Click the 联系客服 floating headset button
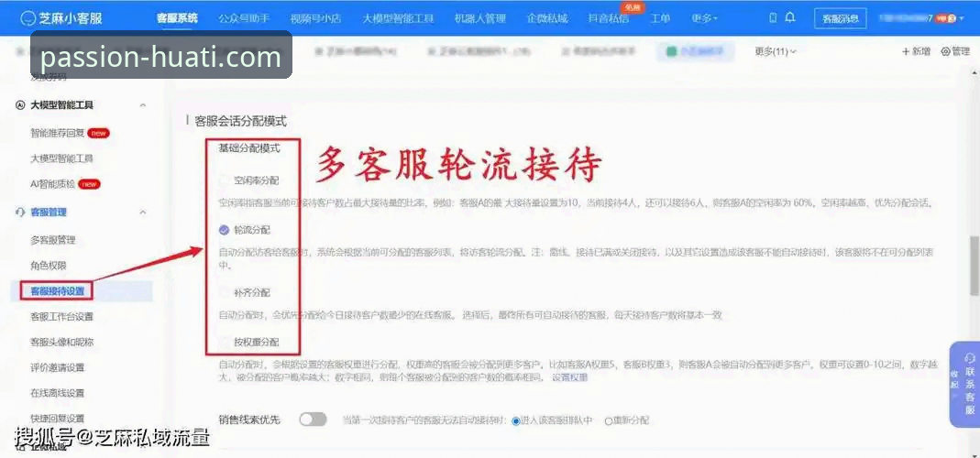The image size is (980, 458). (x=969, y=385)
